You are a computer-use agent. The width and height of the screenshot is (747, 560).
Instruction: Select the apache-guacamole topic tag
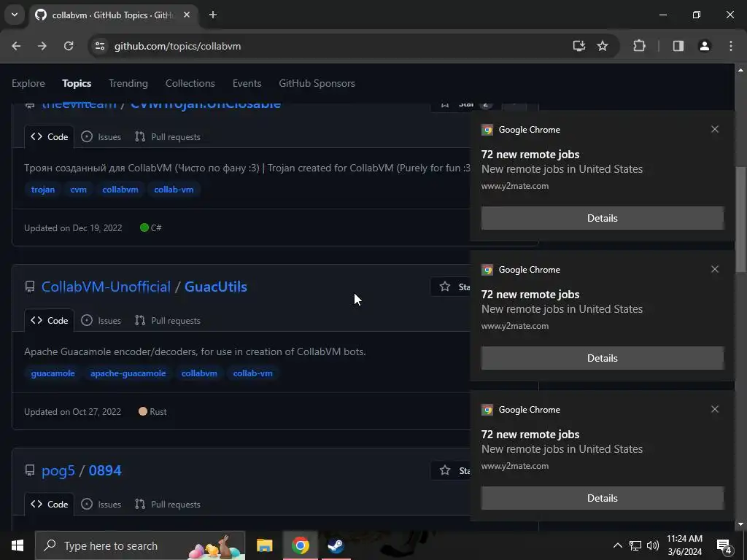[128, 373]
